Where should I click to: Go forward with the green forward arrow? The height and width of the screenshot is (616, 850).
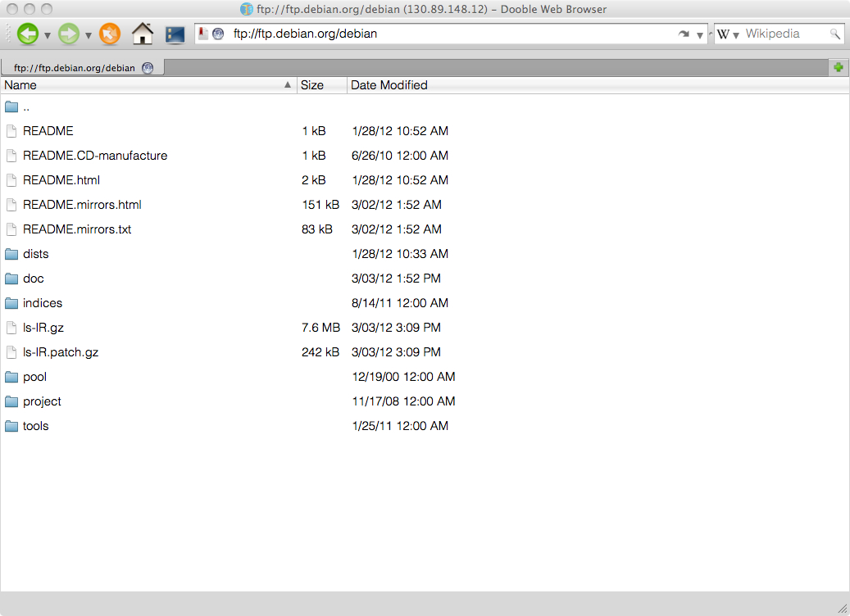coord(69,34)
